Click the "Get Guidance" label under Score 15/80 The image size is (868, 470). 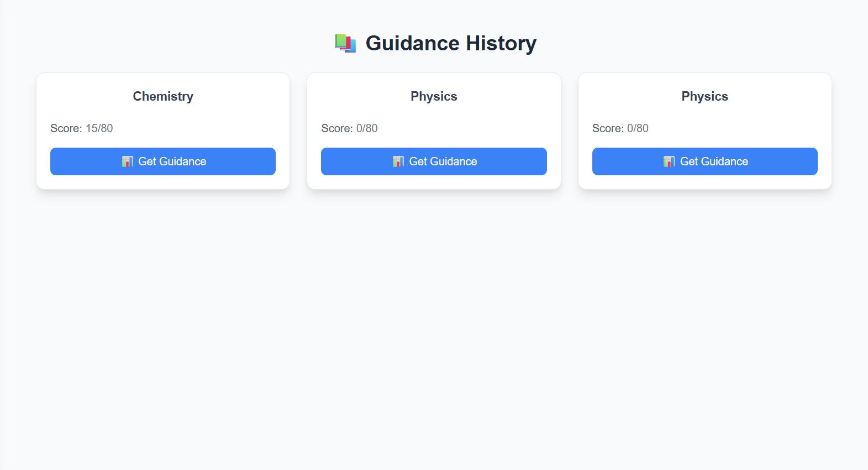[x=172, y=161]
